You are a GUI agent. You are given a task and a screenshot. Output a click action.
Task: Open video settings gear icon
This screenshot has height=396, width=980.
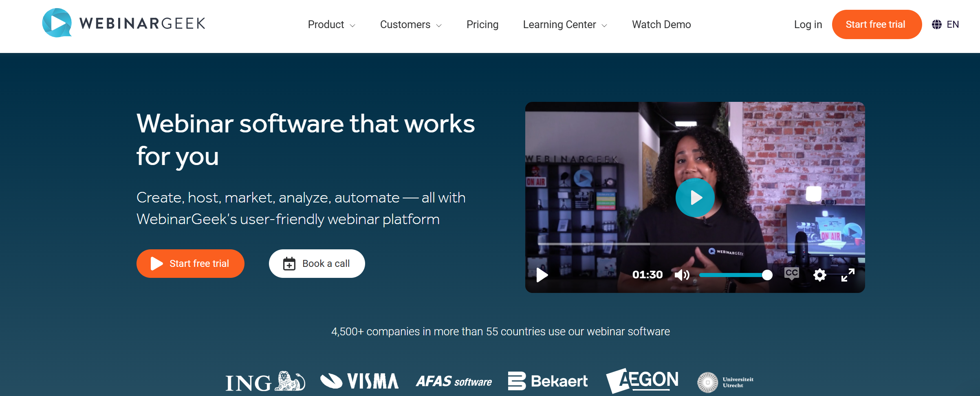819,275
